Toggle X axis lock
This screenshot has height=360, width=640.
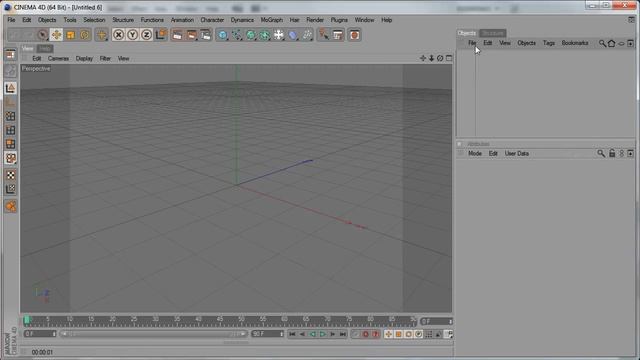pos(118,35)
